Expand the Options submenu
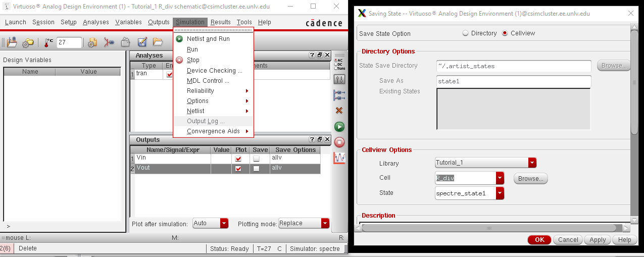Image resolution: width=644 pixels, height=257 pixels. tap(213, 101)
